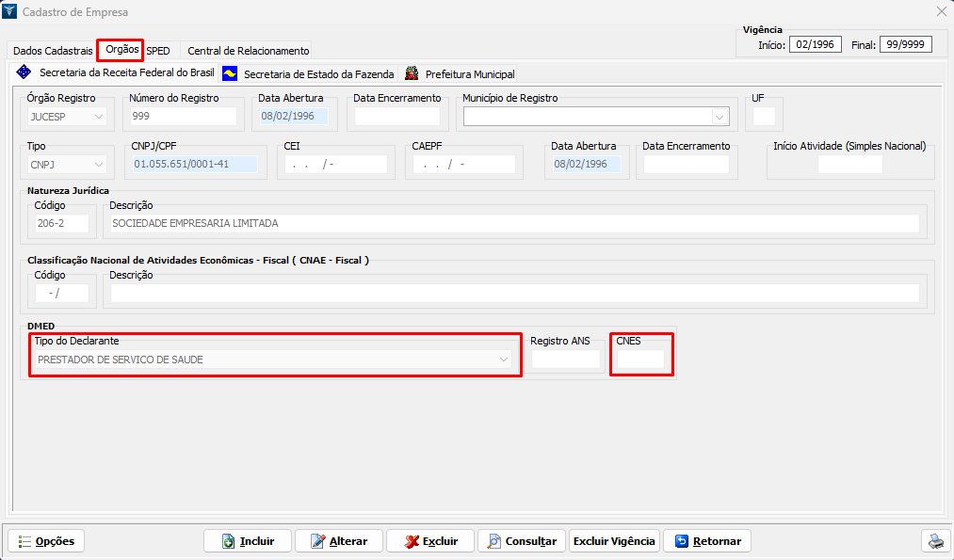Click the printer icon at bottom right
This screenshot has width=954, height=560.
935,541
